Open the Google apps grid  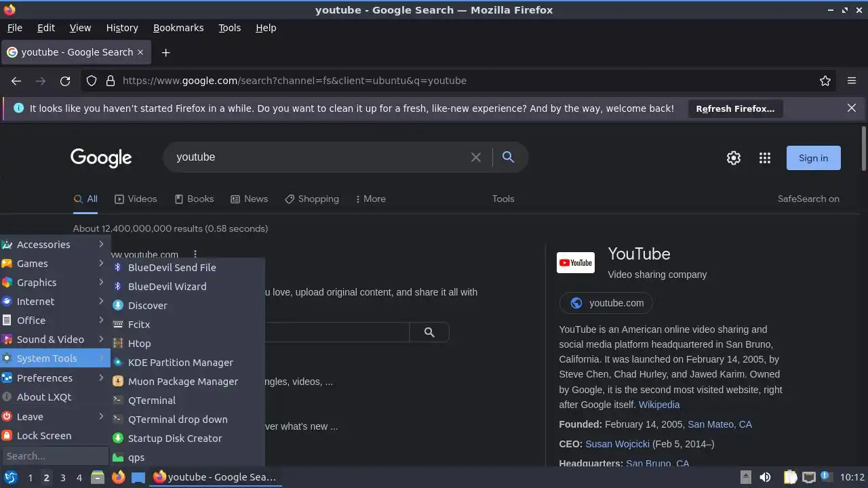(765, 158)
